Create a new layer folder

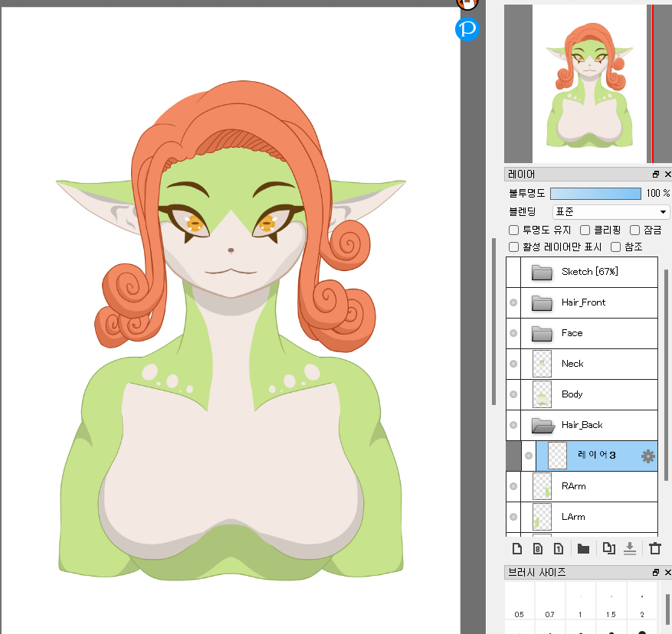coord(583,548)
